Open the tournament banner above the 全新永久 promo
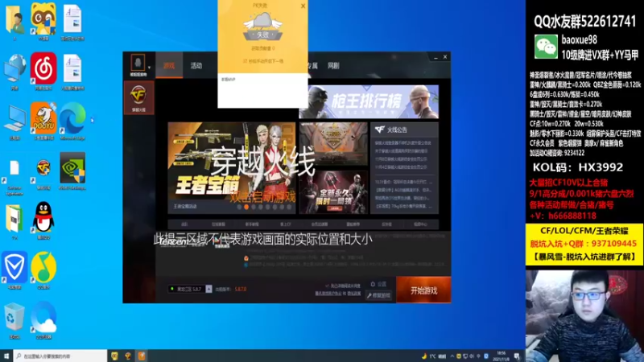 333,144
